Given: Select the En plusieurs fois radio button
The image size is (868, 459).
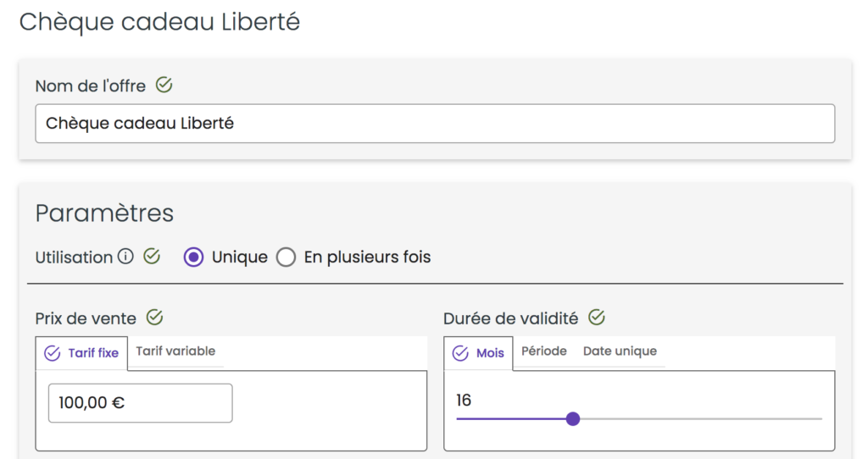Looking at the screenshot, I should (287, 257).
